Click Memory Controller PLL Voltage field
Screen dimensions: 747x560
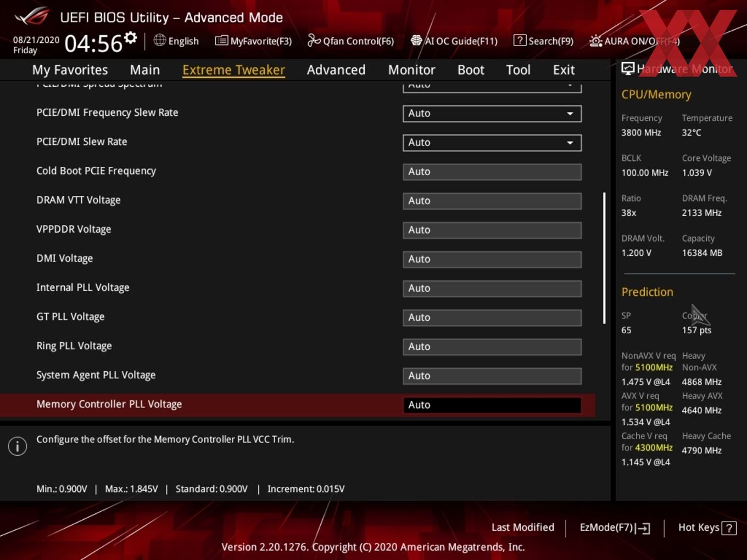pos(492,405)
